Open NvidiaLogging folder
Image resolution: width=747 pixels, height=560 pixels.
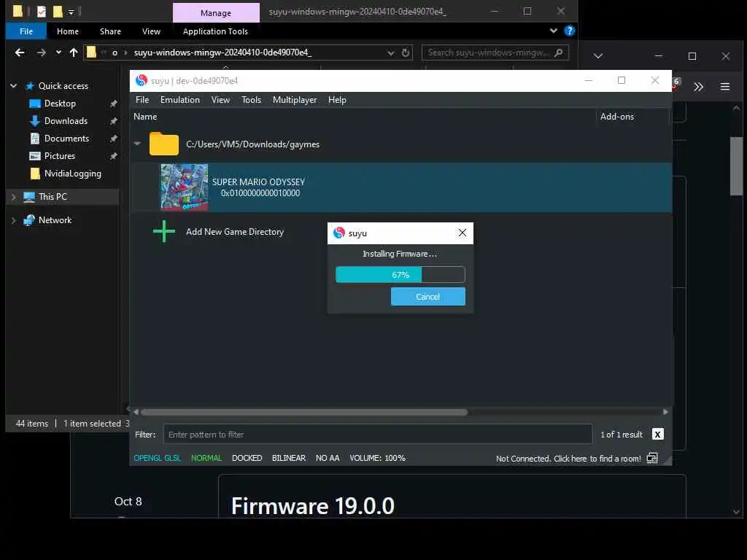(x=72, y=174)
